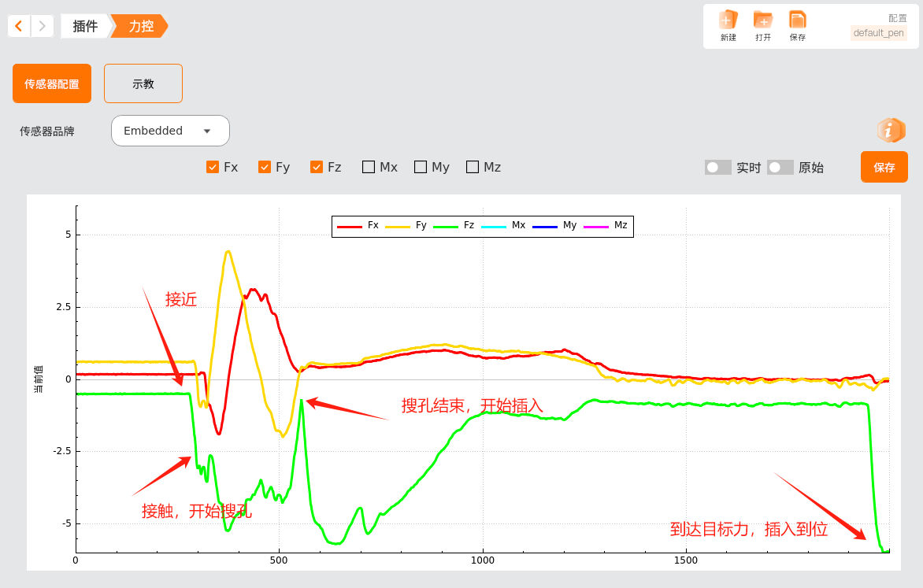Switch to the 示教 tab
The width and height of the screenshot is (923, 588).
[143, 83]
